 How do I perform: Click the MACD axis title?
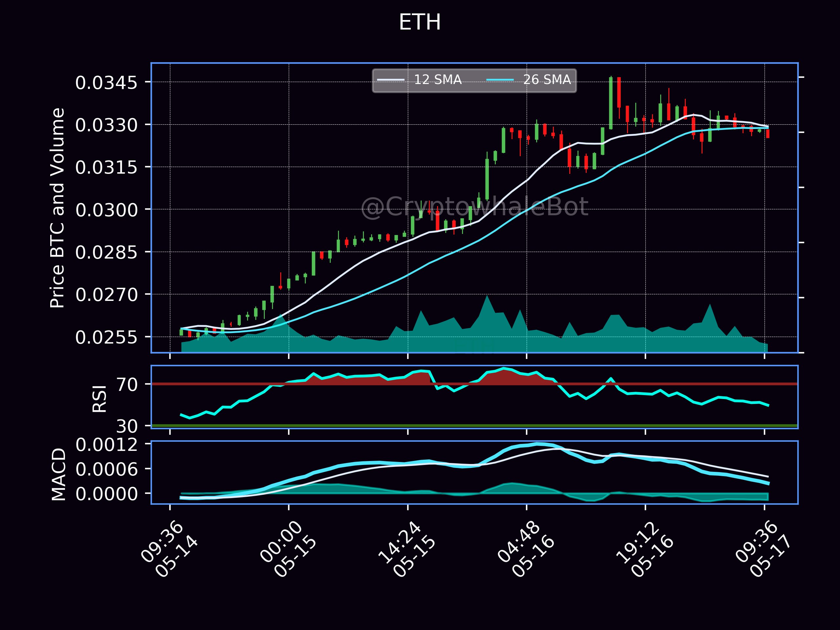click(58, 474)
